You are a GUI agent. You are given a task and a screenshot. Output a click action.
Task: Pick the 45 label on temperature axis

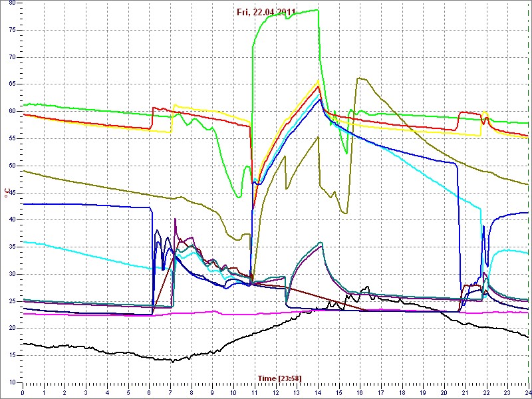tap(11, 193)
